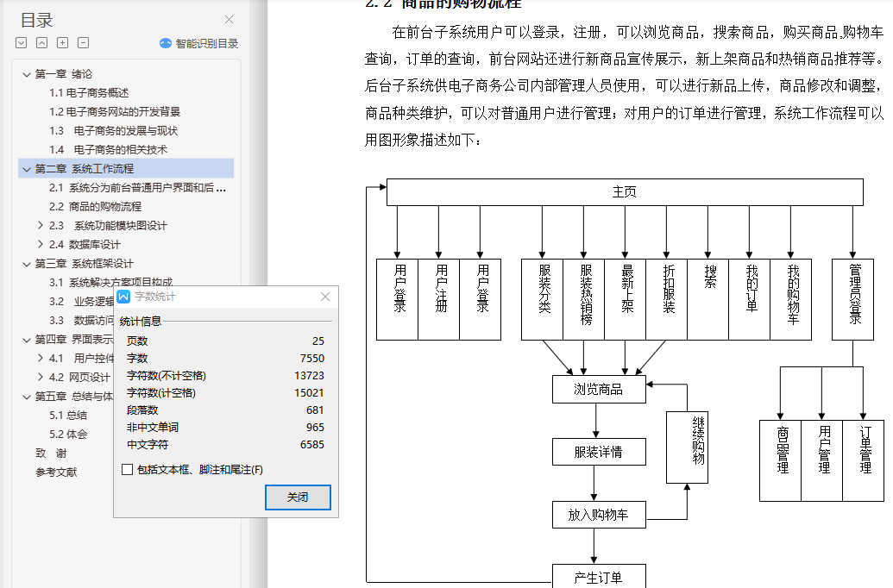Screen dimensions: 893x588
Task: Click the 放入购物车 flowchart box
Action: click(x=599, y=515)
